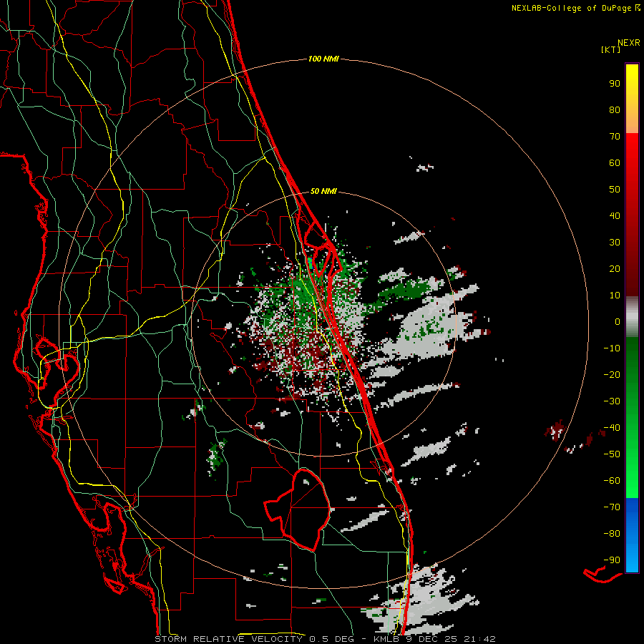644x644 pixels.
Task: Click the 30 value on velocity scale
Action: click(x=615, y=242)
